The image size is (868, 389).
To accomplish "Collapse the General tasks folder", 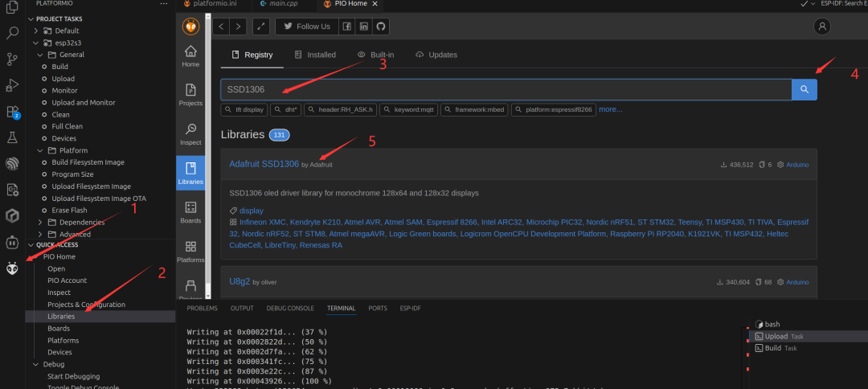I will (x=40, y=55).
